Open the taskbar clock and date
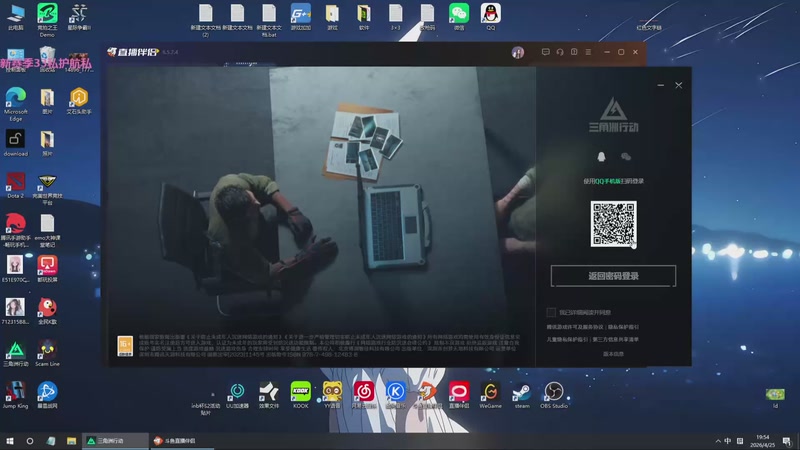 pyautogui.click(x=763, y=441)
